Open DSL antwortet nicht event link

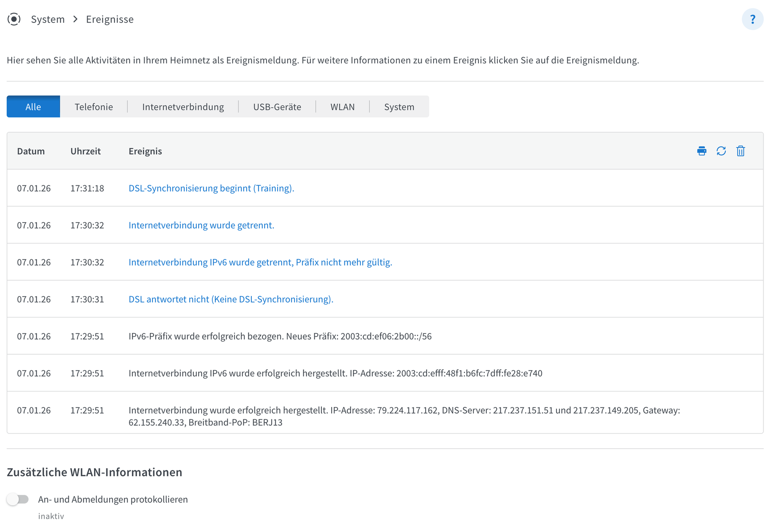click(231, 299)
